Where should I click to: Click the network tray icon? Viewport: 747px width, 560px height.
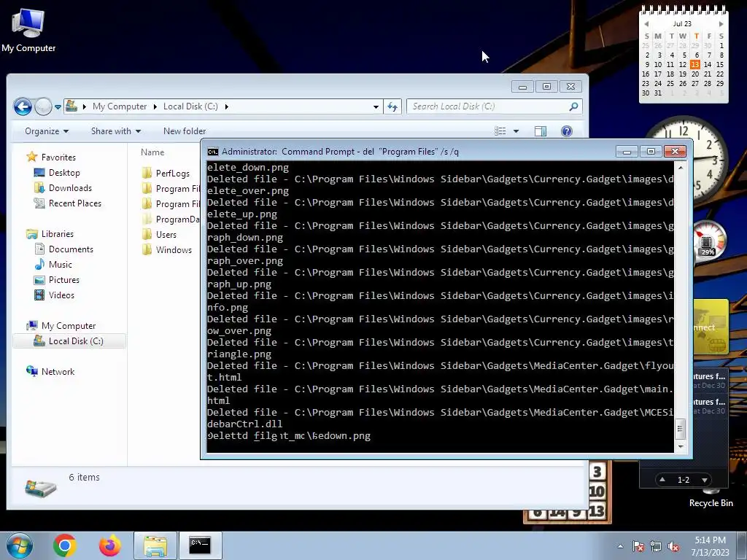click(x=656, y=547)
